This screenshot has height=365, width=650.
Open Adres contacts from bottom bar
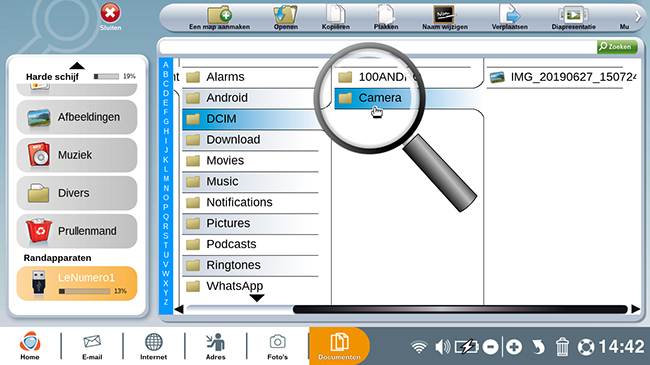point(215,346)
